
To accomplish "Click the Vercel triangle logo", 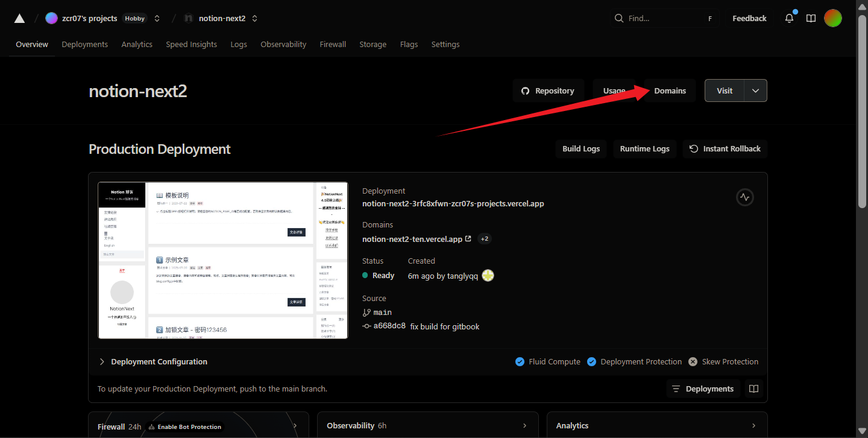I will (x=19, y=18).
